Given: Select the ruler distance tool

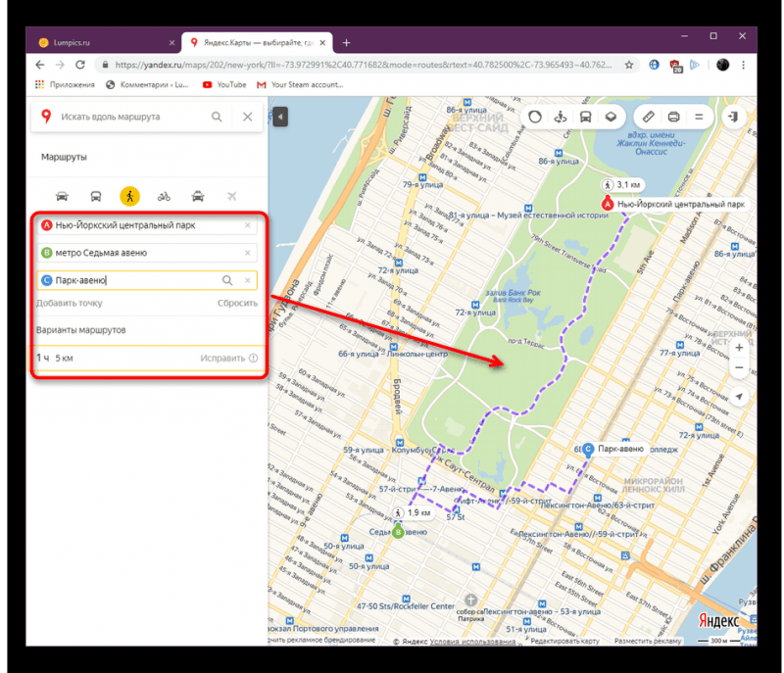Looking at the screenshot, I should coord(648,117).
